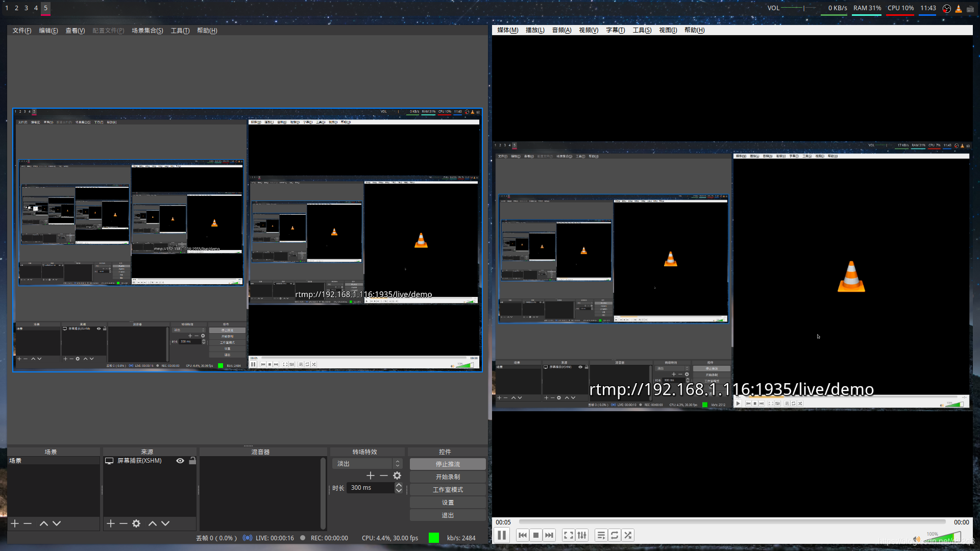Open VLC extended settings equalizer icon

click(x=582, y=535)
